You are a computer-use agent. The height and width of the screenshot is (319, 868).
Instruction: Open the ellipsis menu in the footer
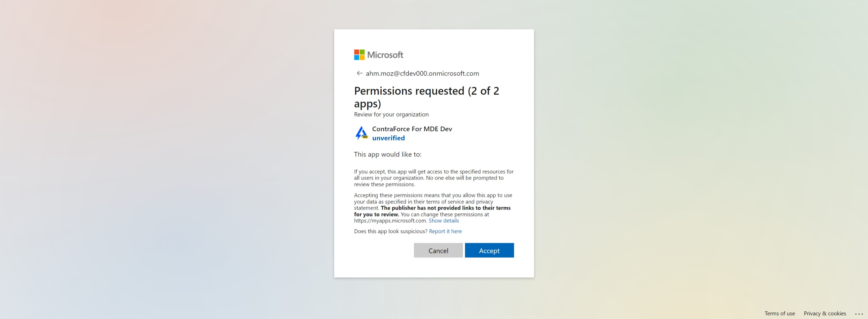point(859,314)
